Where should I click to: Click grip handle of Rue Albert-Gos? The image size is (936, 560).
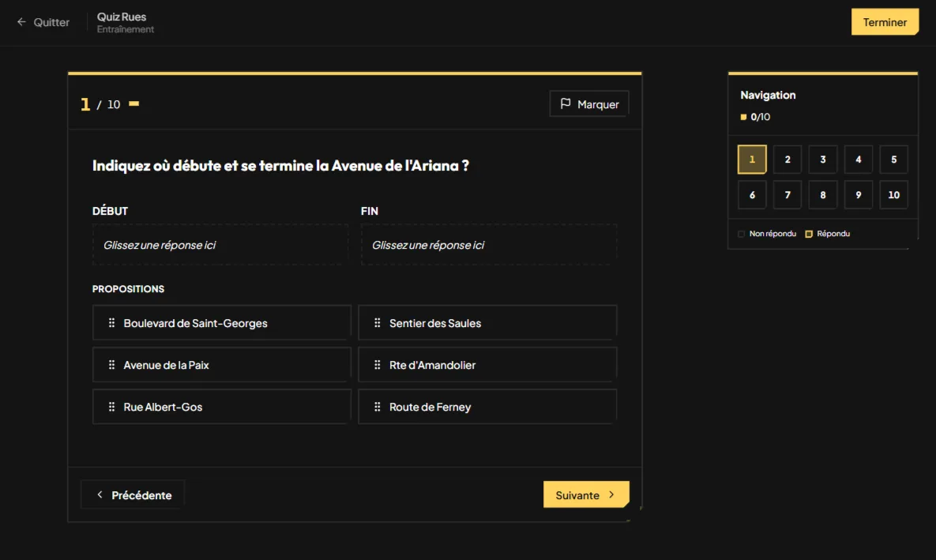111,407
